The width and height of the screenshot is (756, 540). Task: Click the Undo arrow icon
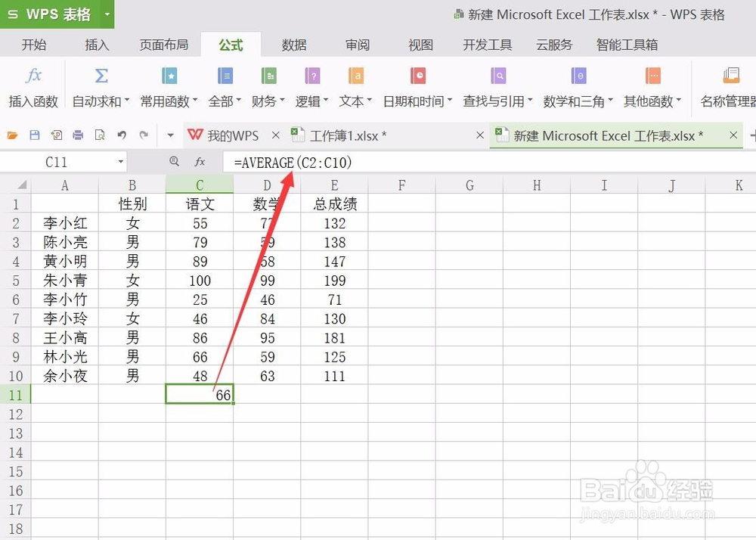coord(121,135)
